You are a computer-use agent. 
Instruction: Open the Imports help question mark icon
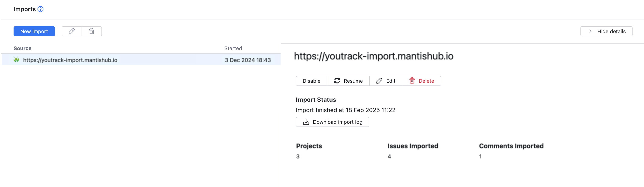(x=40, y=9)
